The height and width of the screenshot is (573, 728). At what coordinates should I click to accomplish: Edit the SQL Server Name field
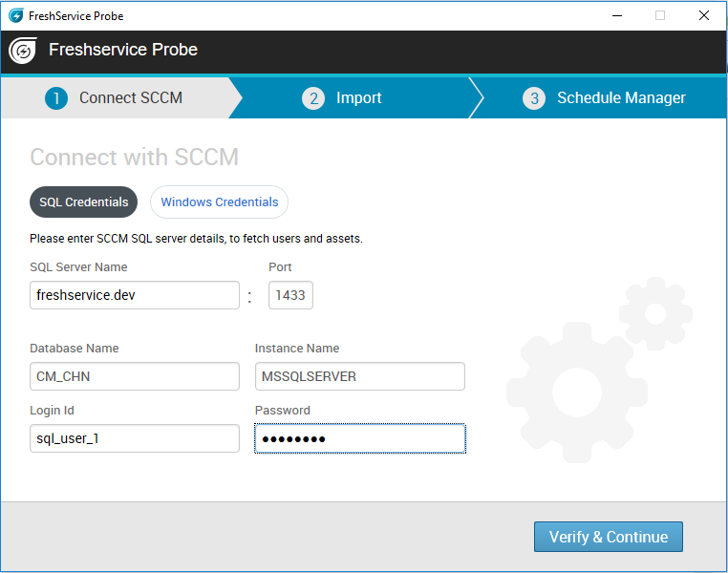click(135, 295)
